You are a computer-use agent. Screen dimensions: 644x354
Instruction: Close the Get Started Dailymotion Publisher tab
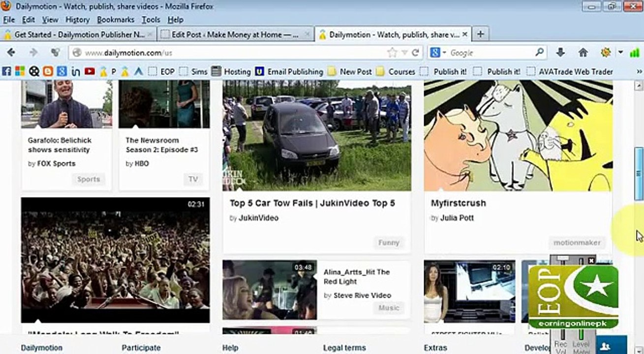tap(150, 34)
